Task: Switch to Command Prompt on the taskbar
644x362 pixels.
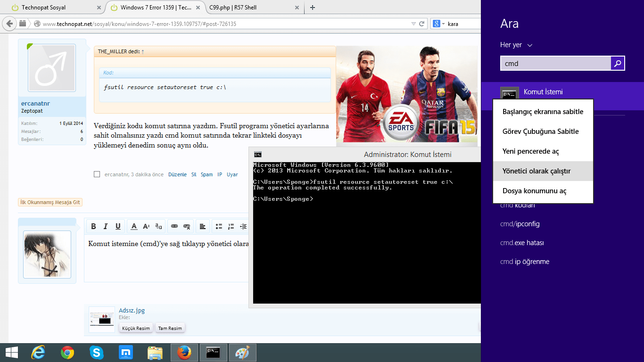Action: pos(214,353)
